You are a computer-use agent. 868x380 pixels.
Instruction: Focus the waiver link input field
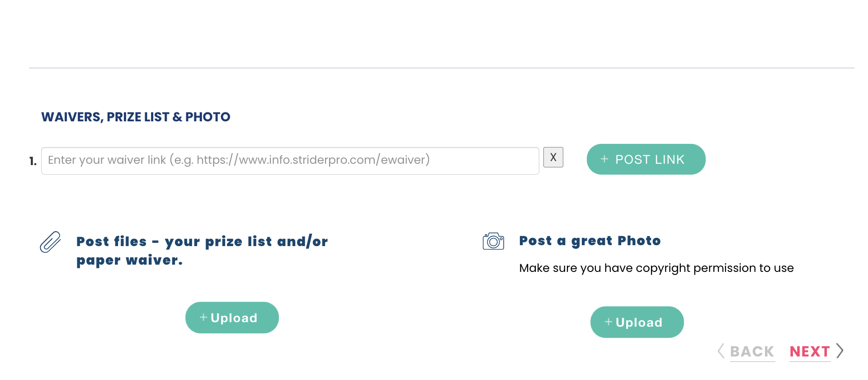point(290,161)
